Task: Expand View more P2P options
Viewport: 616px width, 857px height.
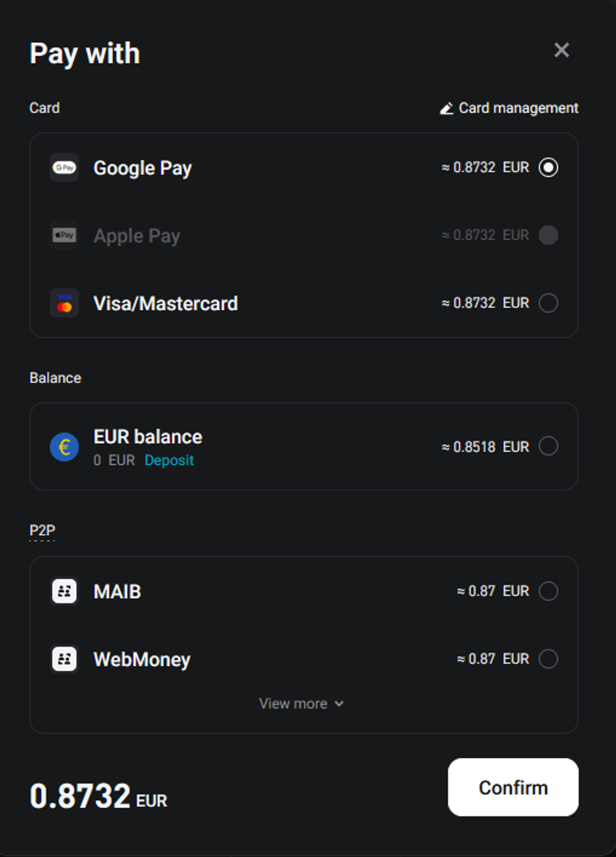Action: pyautogui.click(x=294, y=703)
